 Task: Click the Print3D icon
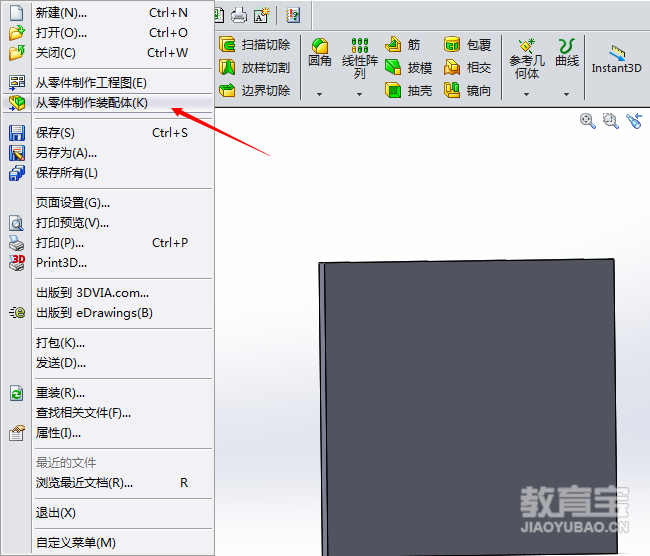click(17, 263)
